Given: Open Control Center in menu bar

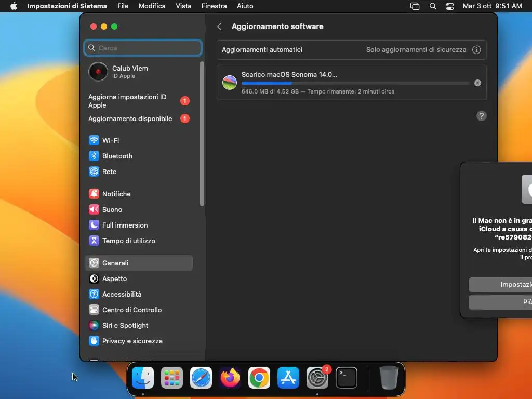Looking at the screenshot, I should pos(450,6).
